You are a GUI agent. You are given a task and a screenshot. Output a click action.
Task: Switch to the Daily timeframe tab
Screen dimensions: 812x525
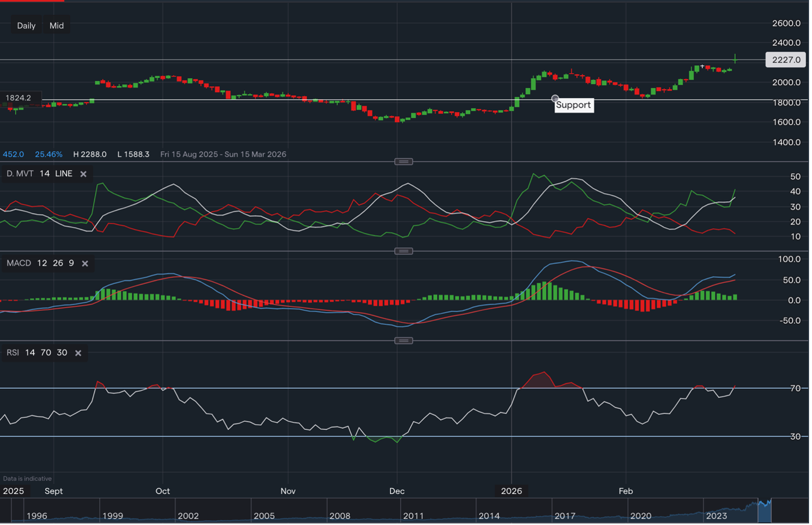(26, 25)
